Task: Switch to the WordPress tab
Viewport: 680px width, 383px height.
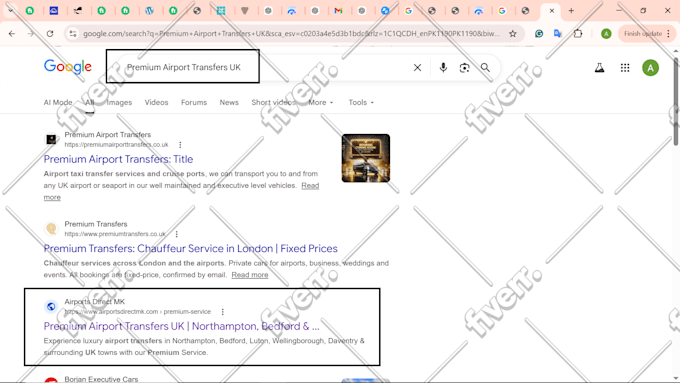Action: tap(149, 11)
